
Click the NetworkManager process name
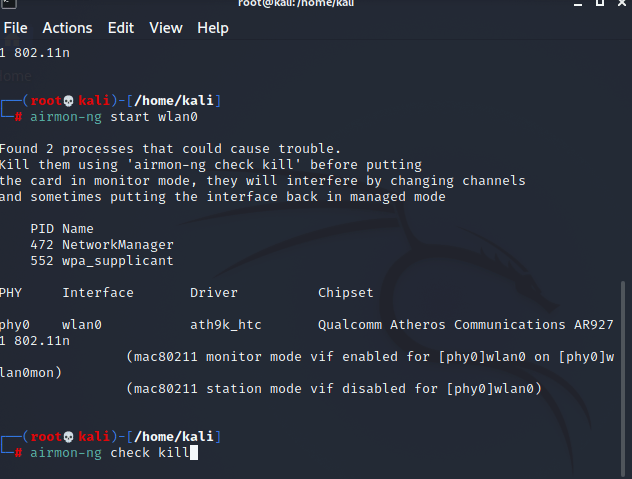click(118, 245)
